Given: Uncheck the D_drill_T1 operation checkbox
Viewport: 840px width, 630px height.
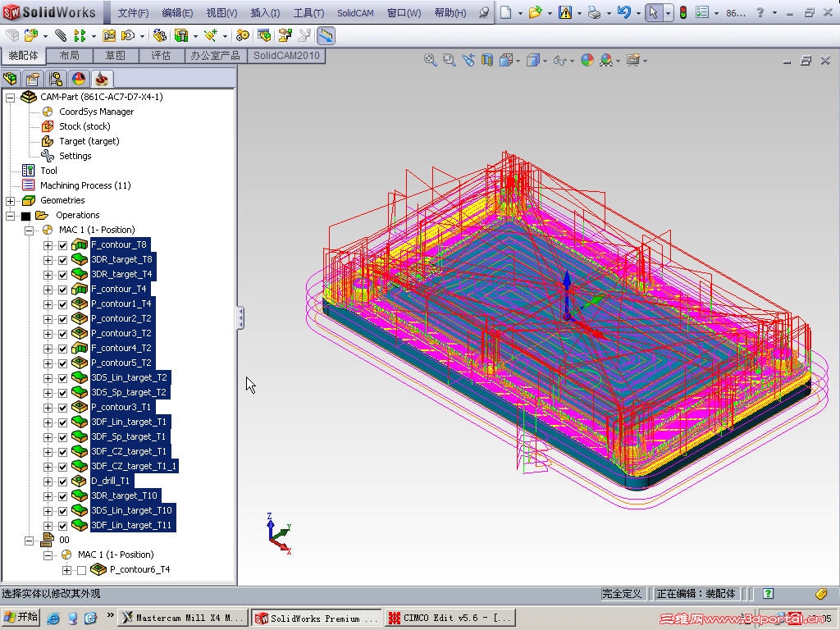Looking at the screenshot, I should tap(62, 482).
